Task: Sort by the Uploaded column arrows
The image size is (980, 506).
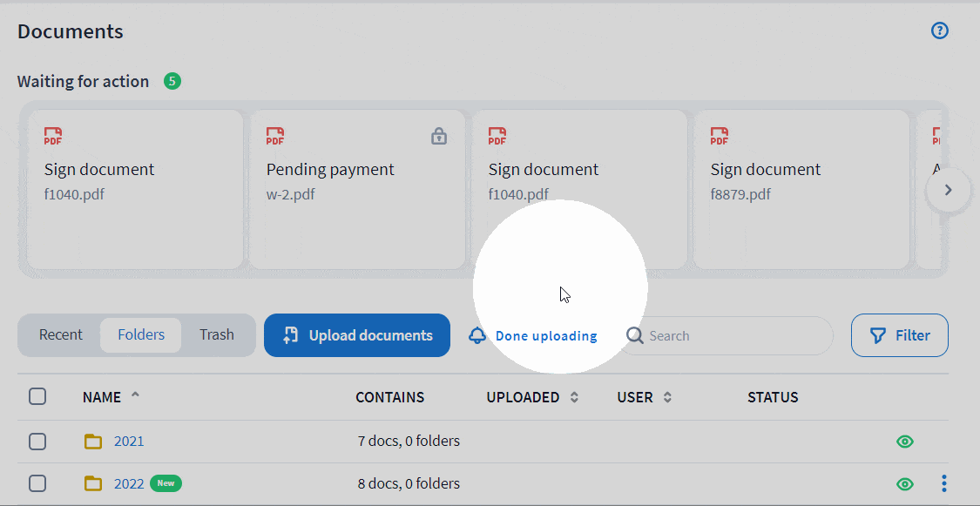Action: (574, 398)
